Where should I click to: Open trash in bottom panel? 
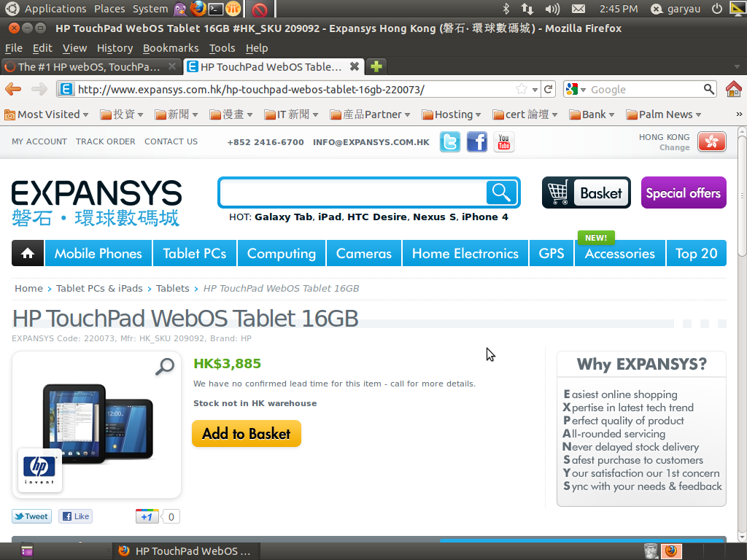click(650, 551)
